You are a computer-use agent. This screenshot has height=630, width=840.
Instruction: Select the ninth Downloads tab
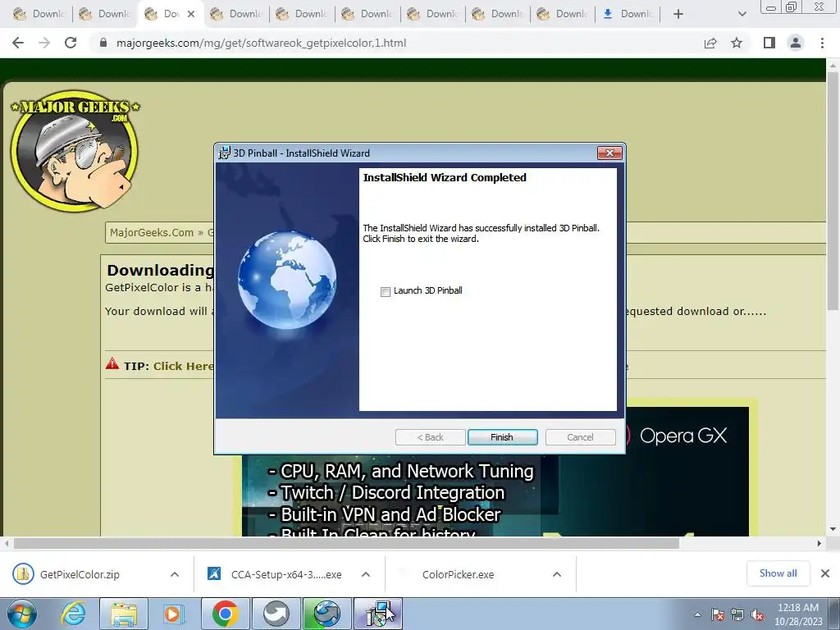click(563, 14)
